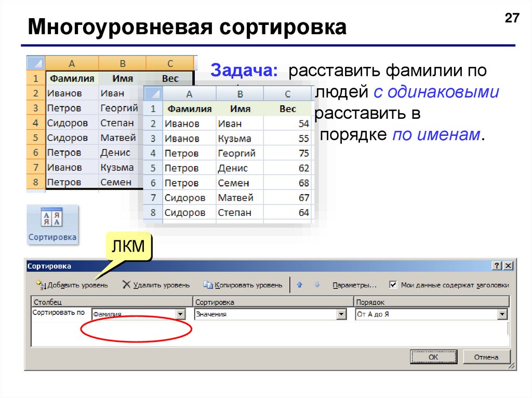Expand the Значения sort-on dropdown
Screen dimensions: 532x398
[342, 314]
